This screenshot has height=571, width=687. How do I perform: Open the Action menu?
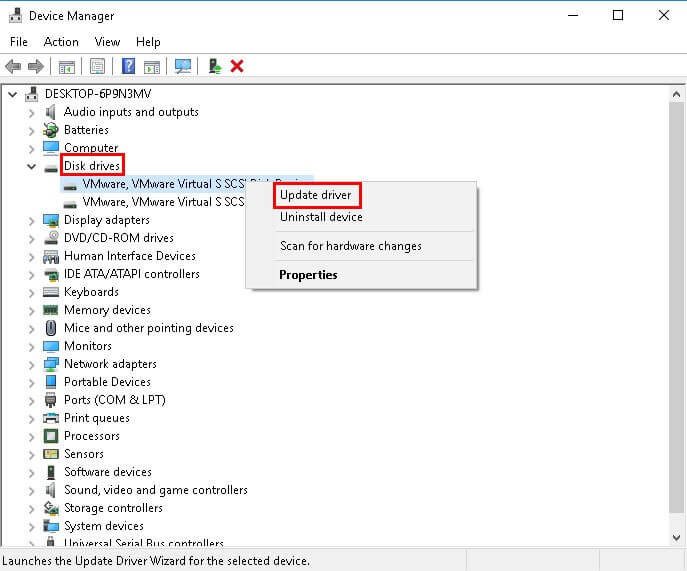tap(61, 42)
